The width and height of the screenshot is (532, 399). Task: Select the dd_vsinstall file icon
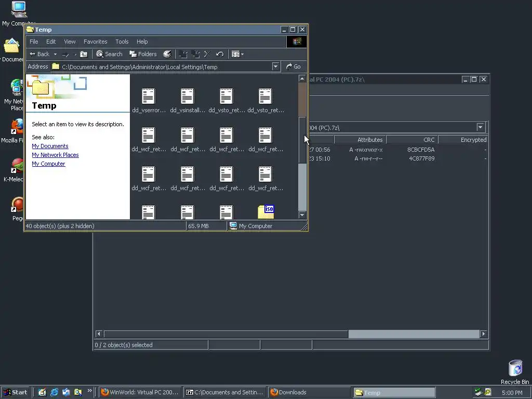coord(188,96)
